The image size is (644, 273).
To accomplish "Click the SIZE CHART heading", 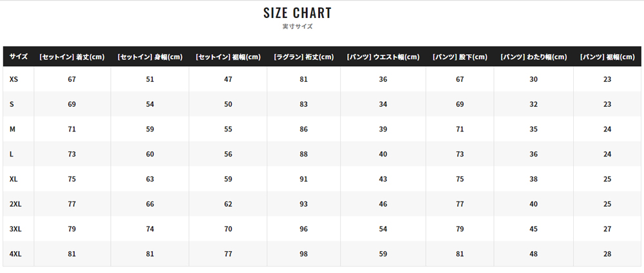I will coord(298,13).
